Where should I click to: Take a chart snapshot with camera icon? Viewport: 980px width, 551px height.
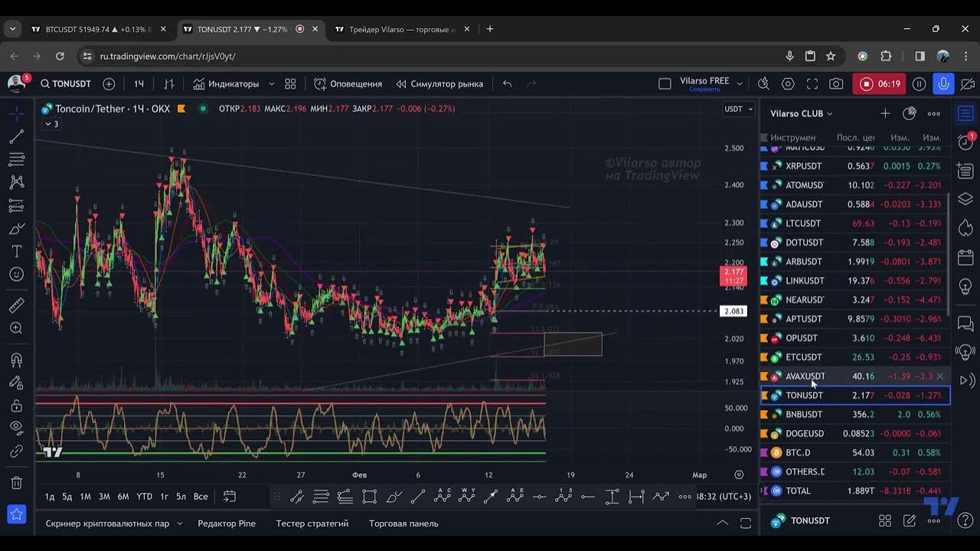pos(836,84)
